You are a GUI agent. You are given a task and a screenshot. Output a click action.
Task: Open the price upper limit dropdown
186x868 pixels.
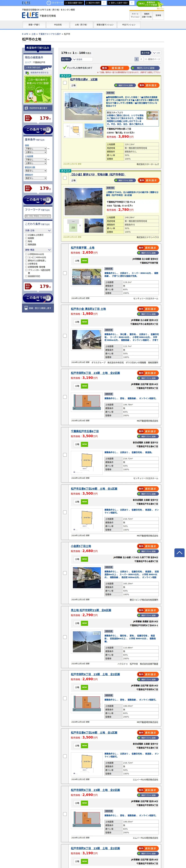coord(35,152)
